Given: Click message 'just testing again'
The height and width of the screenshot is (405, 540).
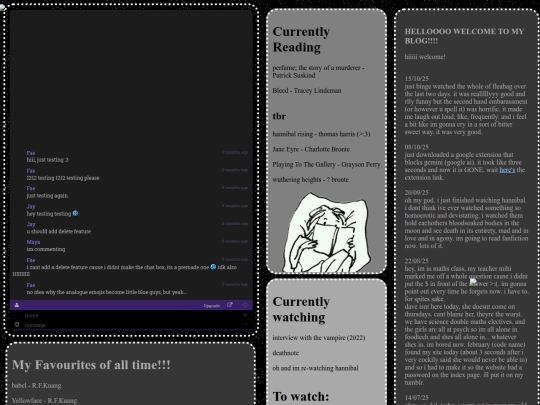Looking at the screenshot, I should click(47, 196).
